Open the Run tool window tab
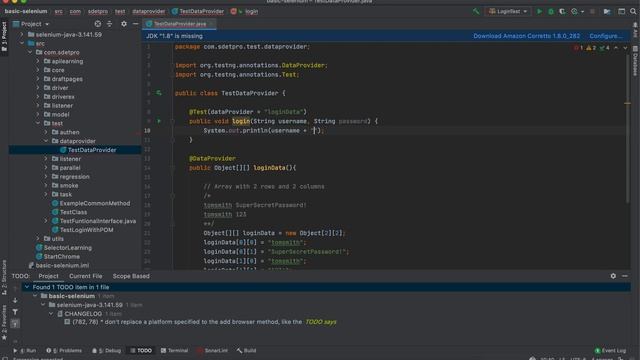Viewport: 640px width, 360px height. tap(25, 351)
